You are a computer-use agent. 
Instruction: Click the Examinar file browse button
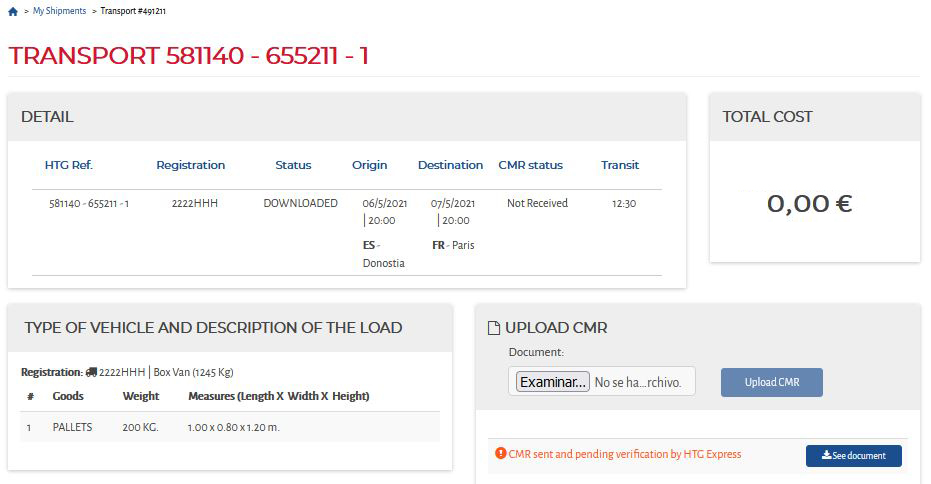click(x=553, y=382)
